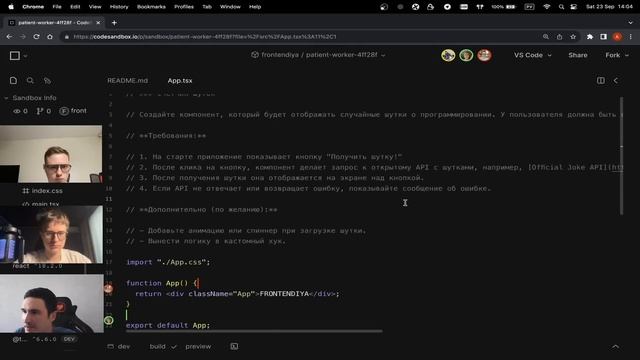Split the editor layout
The height and width of the screenshot is (360, 640).
[600, 80]
